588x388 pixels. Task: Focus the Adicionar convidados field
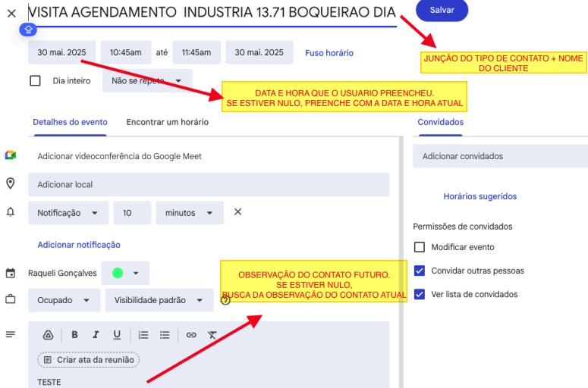pos(500,156)
